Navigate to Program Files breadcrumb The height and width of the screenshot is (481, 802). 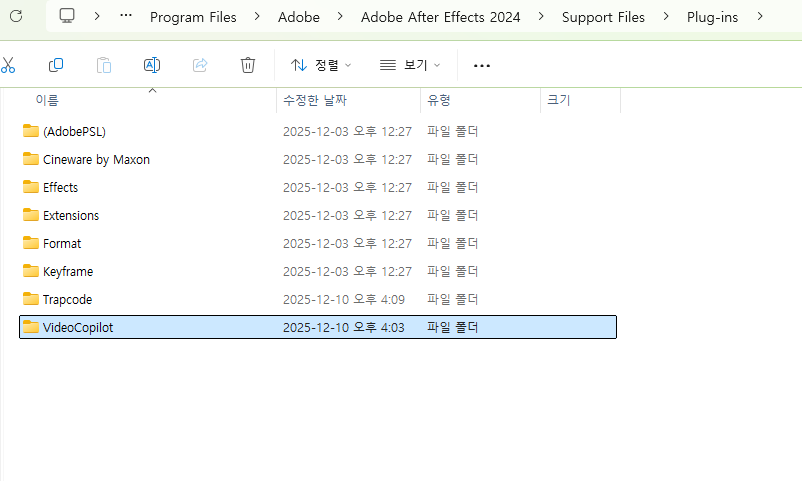[193, 17]
